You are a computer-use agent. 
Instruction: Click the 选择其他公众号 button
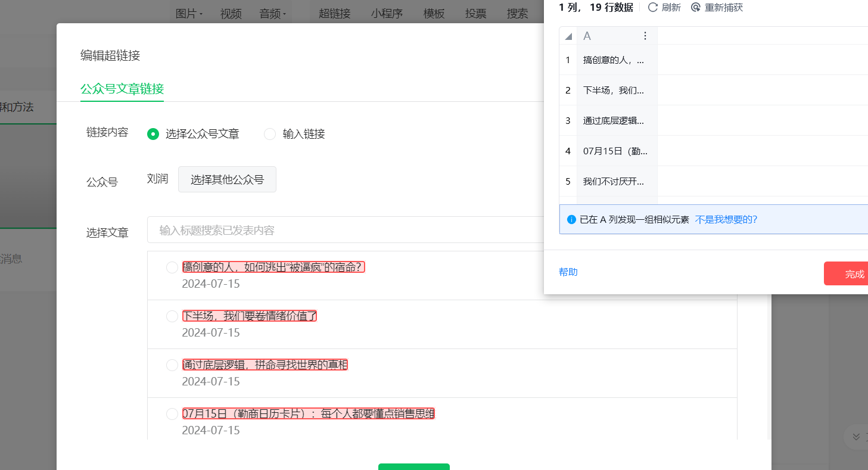[227, 179]
